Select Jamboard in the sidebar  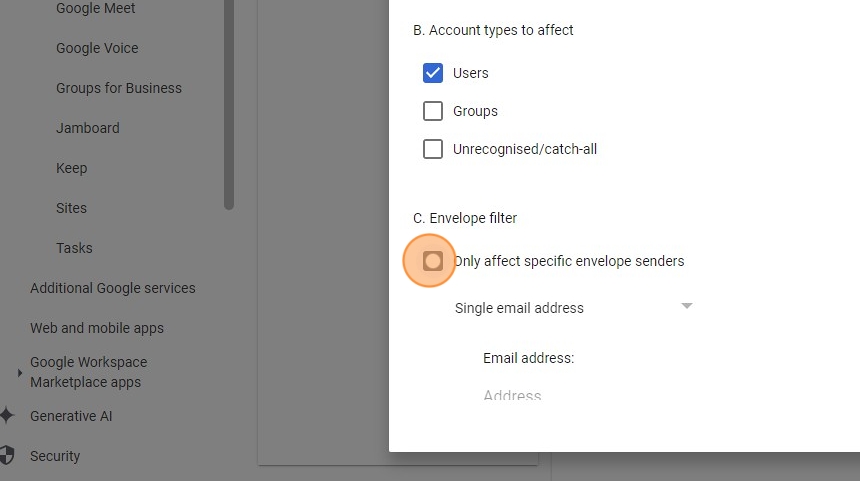click(x=88, y=128)
